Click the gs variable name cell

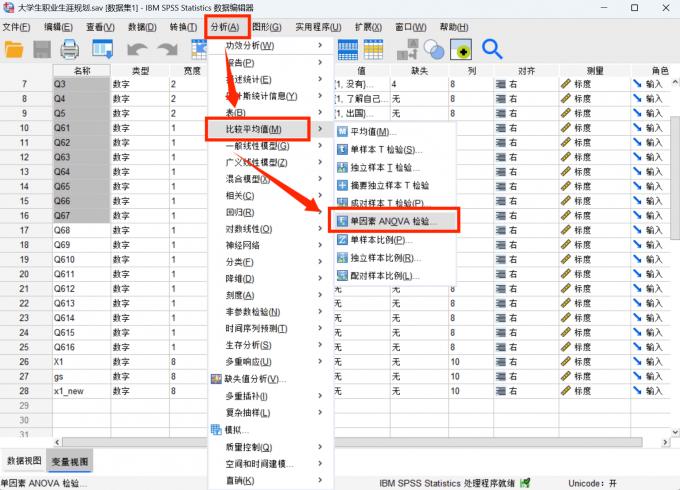(x=81, y=376)
